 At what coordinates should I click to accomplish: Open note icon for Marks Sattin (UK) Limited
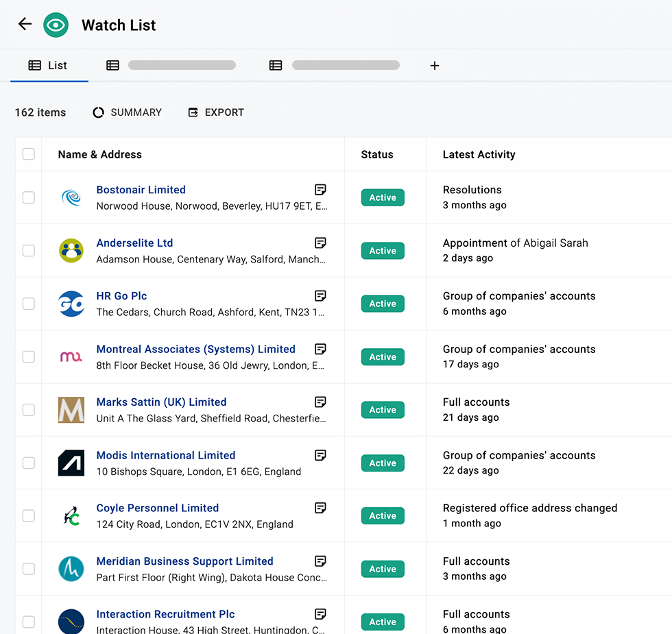point(320,402)
